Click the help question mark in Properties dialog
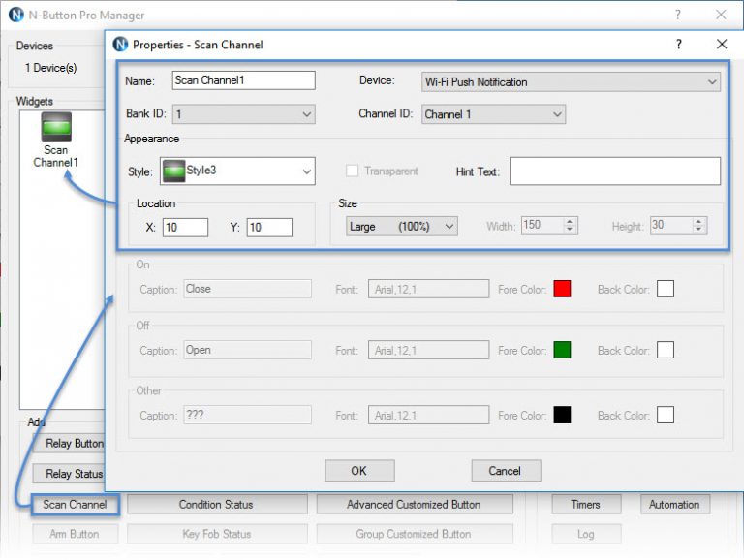744x560 pixels. pos(678,45)
